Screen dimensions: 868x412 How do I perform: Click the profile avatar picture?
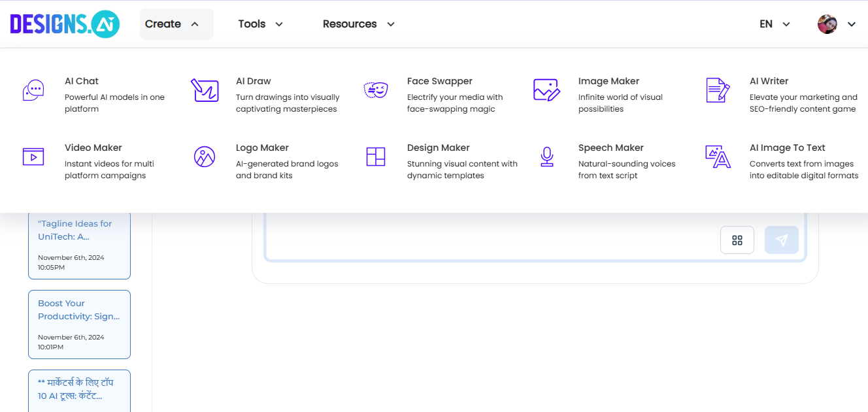point(827,24)
